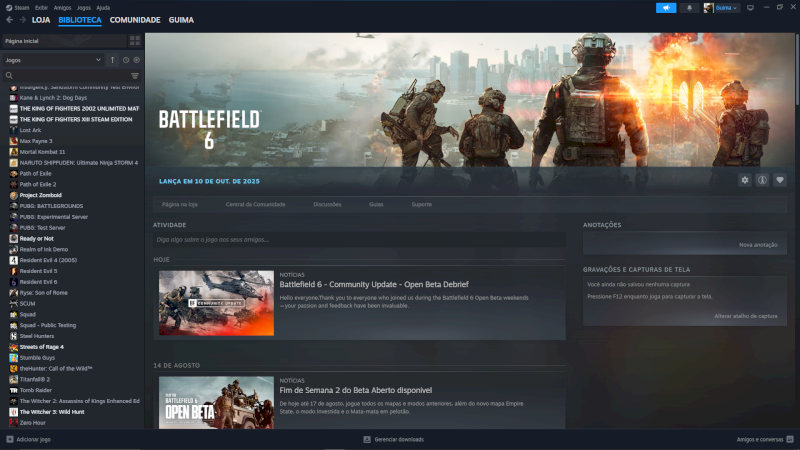Image resolution: width=800 pixels, height=450 pixels.
Task: Toggle show ready-to-play games filter
Action: [137, 60]
